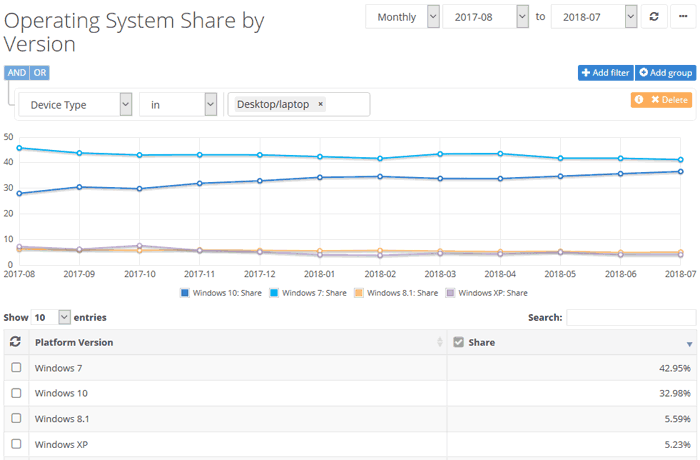Toggle Windows 7 Share legend swatch
The height and width of the screenshot is (460, 700).
click(274, 293)
